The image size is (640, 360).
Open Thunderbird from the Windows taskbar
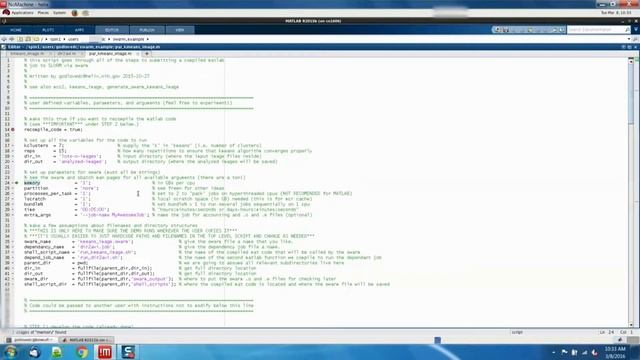click(x=35, y=352)
